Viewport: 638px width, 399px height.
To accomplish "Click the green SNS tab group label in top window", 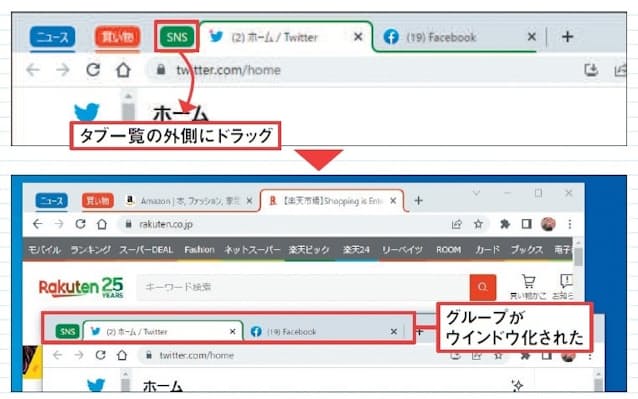I will click(177, 37).
